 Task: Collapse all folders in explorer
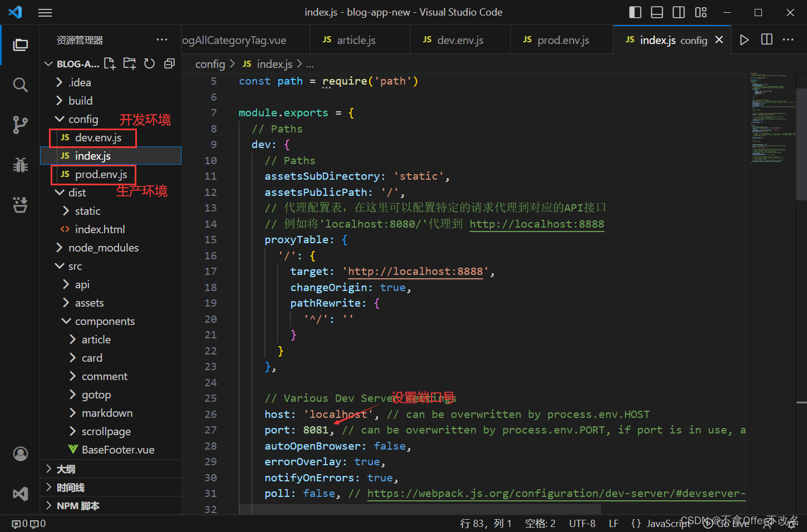tap(169, 63)
